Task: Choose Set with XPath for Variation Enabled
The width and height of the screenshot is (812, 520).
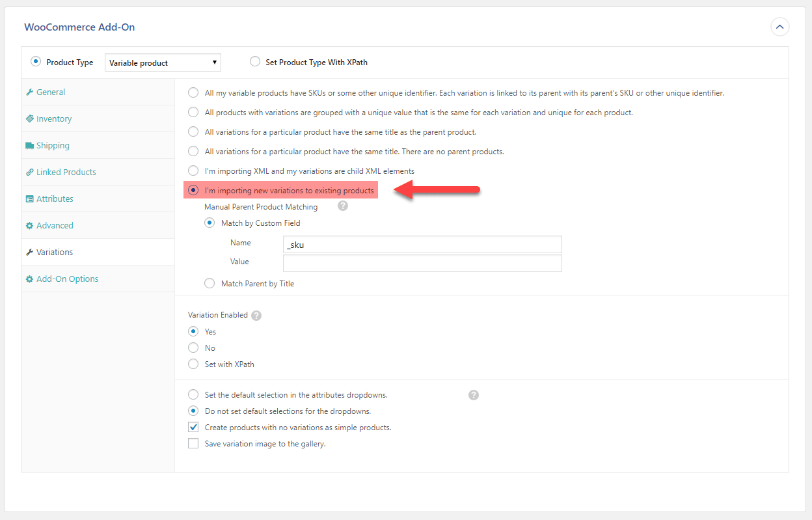Action: pyautogui.click(x=193, y=364)
